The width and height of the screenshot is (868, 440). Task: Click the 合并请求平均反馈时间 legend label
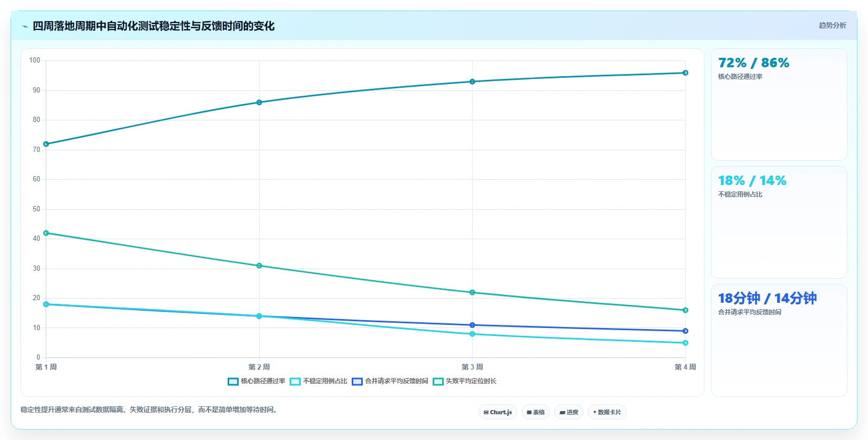(396, 381)
